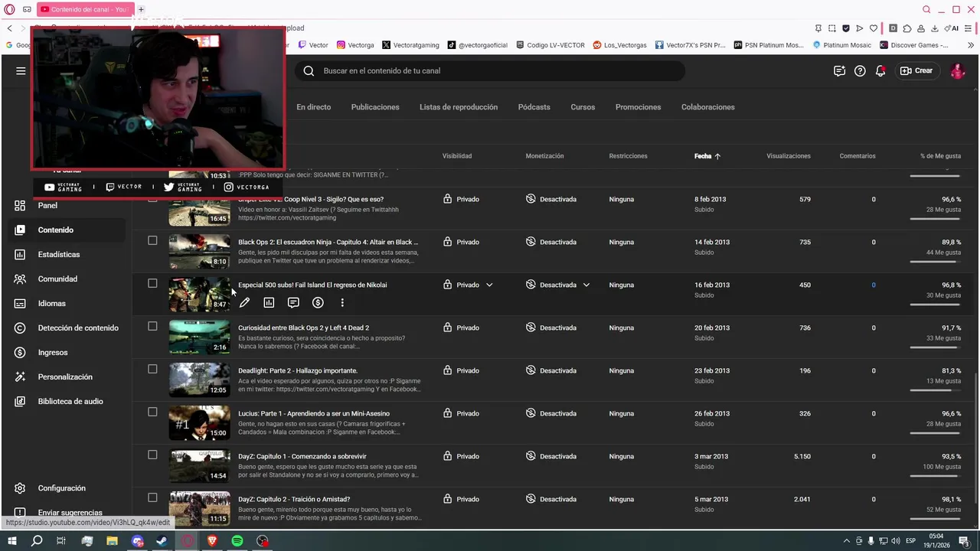Image resolution: width=980 pixels, height=551 pixels.
Task: Open the channel account avatar menu
Action: (x=957, y=70)
